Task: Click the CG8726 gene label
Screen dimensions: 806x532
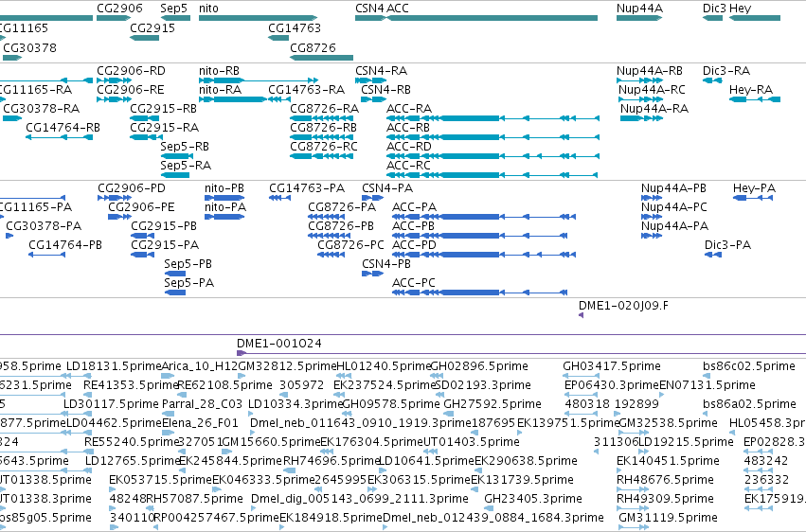Action: click(x=313, y=48)
